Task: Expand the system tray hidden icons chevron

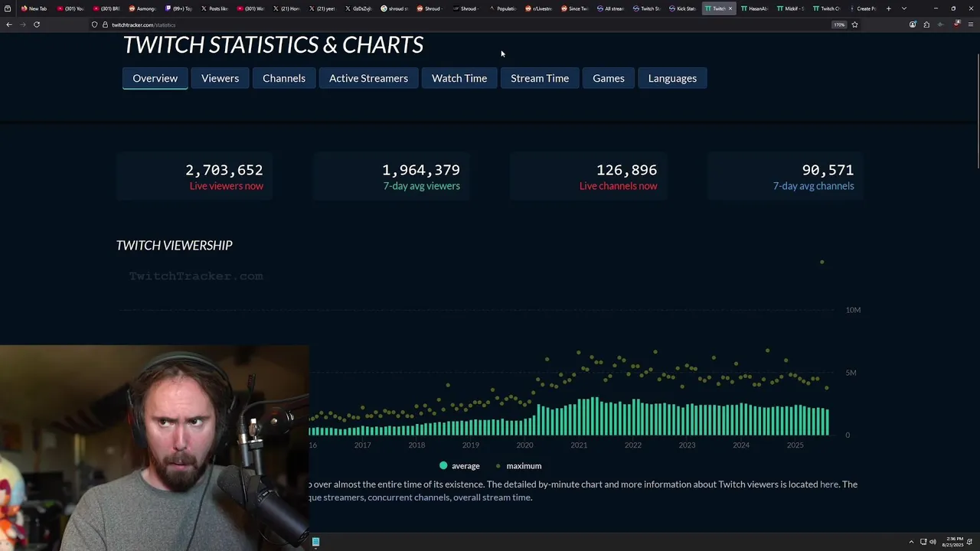Action: tap(911, 543)
